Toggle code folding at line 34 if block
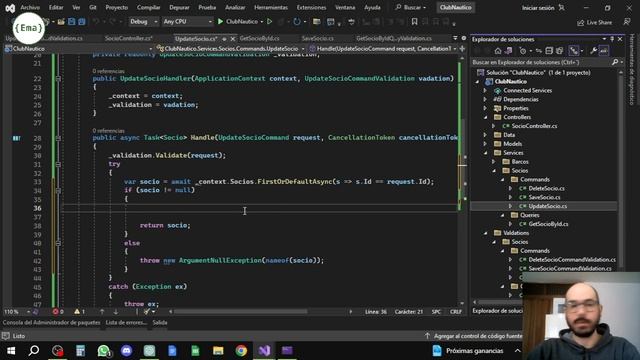Screen dimensions: 640x360 coord(58,191)
